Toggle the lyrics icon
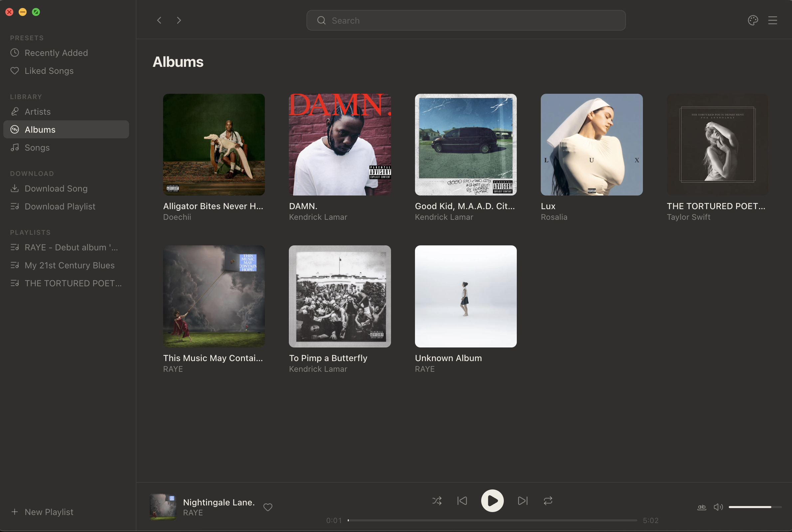The width and height of the screenshot is (792, 532). tap(701, 507)
